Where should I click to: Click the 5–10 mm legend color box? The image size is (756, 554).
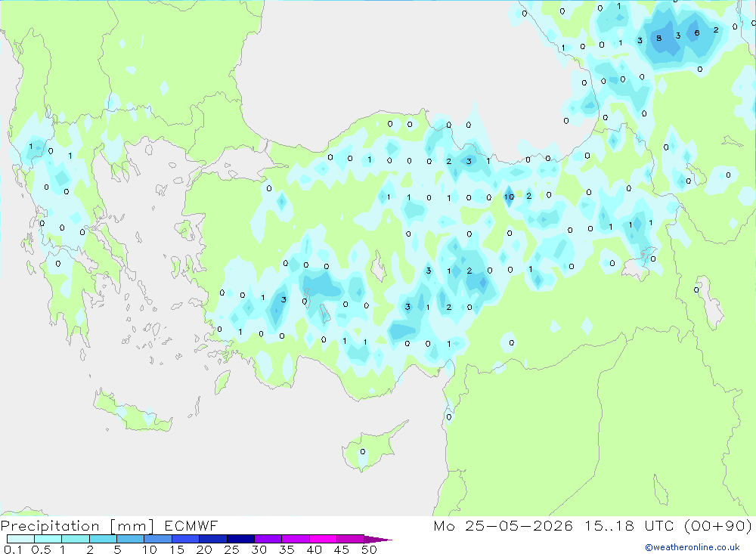pos(130,539)
